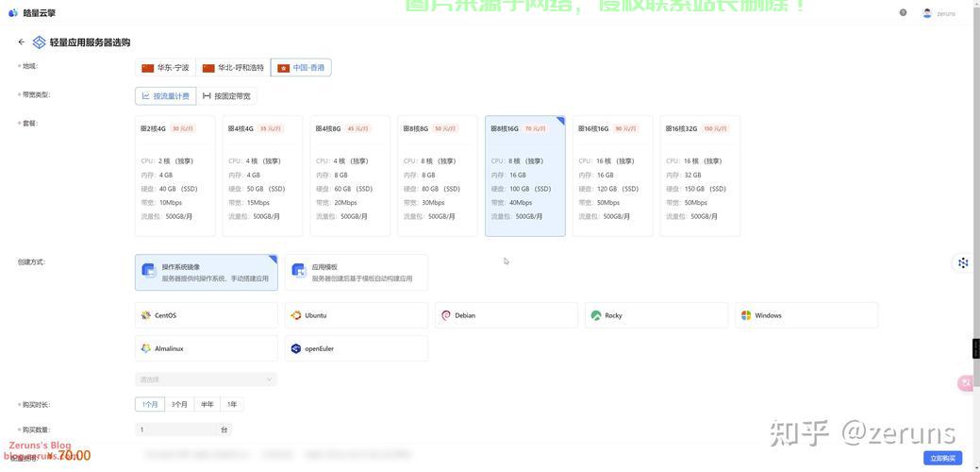Select the 华北-呼和浩特 region

coord(233,68)
